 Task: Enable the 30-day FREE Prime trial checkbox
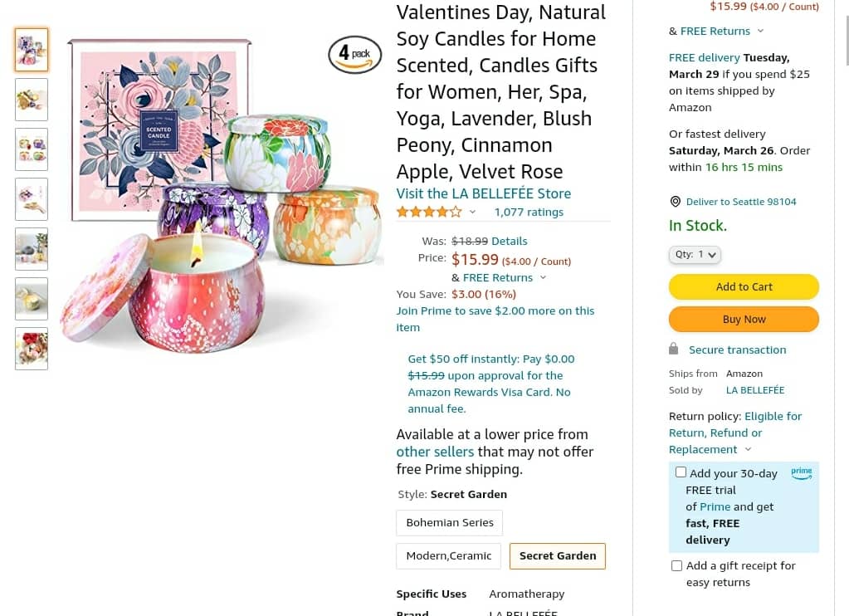click(x=681, y=472)
